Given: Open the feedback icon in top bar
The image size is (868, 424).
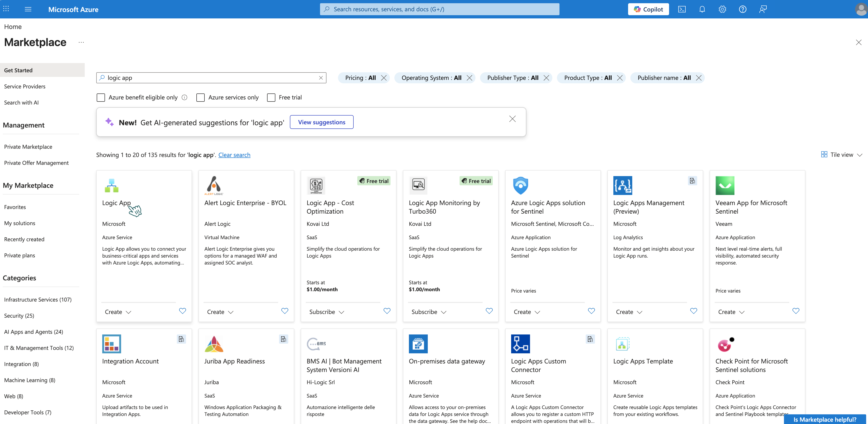Looking at the screenshot, I should 763,9.
